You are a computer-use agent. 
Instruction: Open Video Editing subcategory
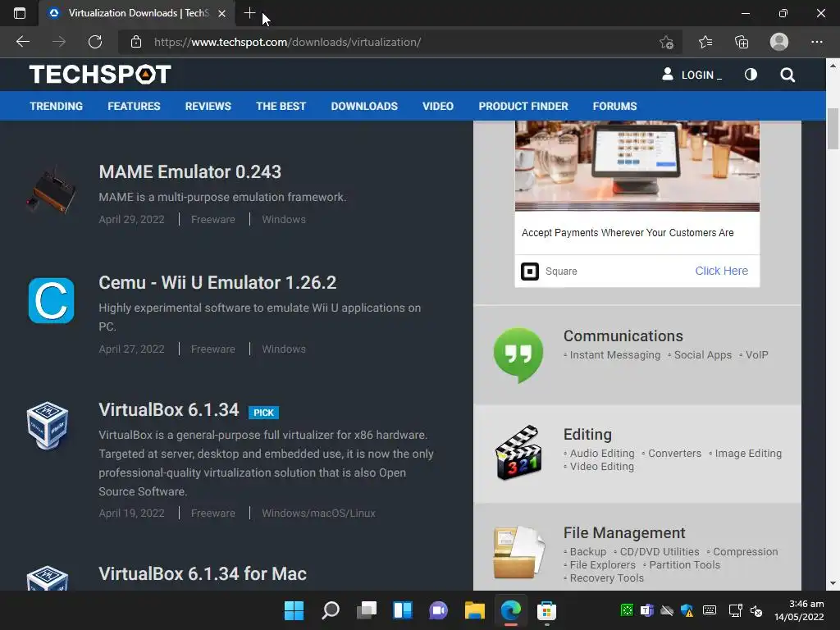(601, 467)
